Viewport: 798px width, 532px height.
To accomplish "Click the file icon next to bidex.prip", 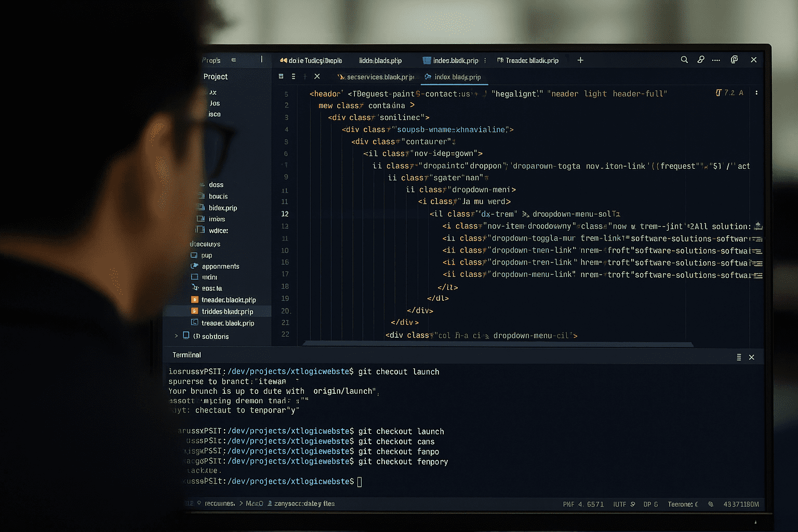I will [201, 207].
